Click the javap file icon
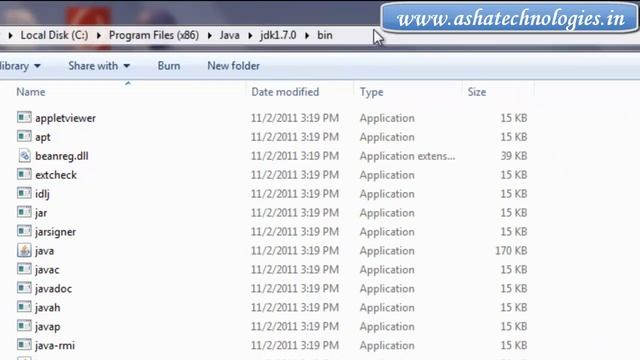The width and height of the screenshot is (640, 360). click(24, 326)
